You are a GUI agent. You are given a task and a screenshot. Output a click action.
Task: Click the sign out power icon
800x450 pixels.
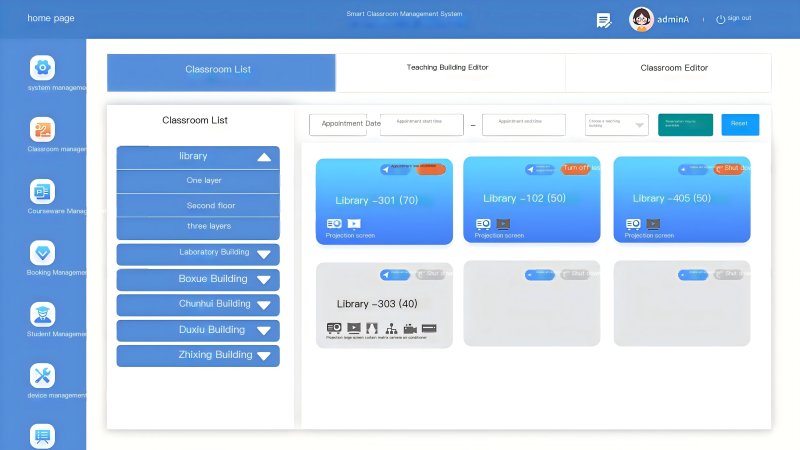(720, 19)
